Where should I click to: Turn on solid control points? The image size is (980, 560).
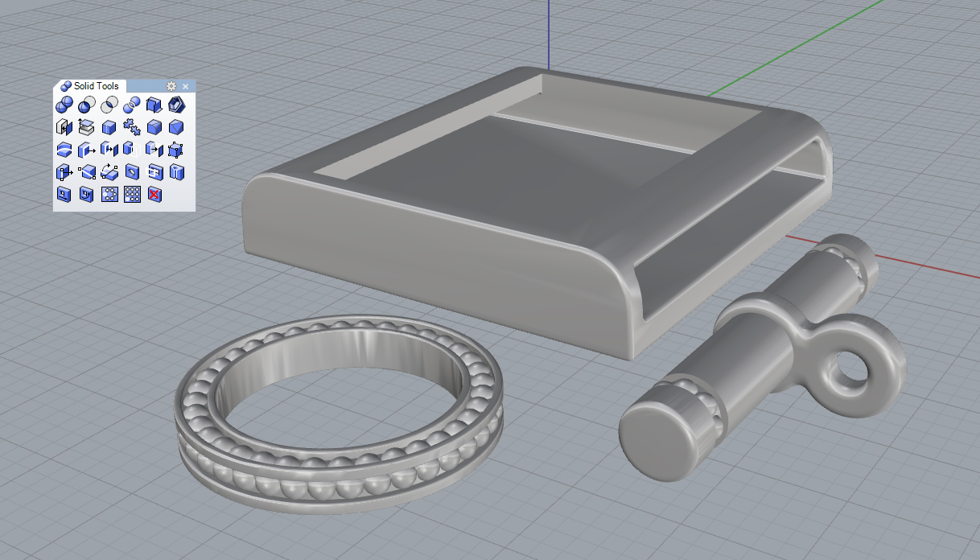coord(177,150)
